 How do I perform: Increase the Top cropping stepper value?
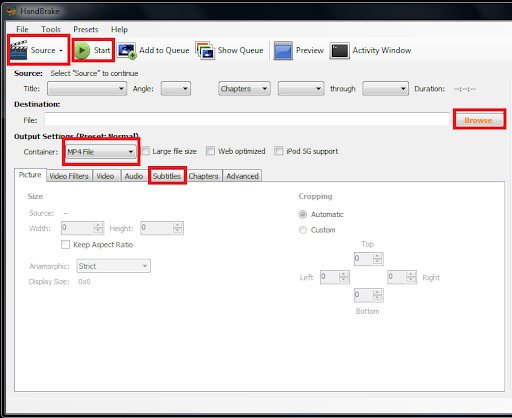[x=377, y=256]
